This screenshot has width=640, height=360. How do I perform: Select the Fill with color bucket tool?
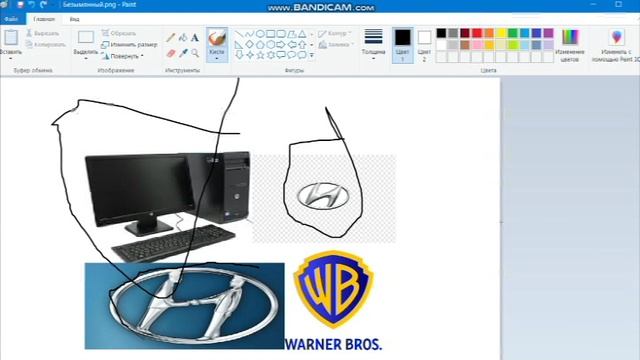pos(183,38)
